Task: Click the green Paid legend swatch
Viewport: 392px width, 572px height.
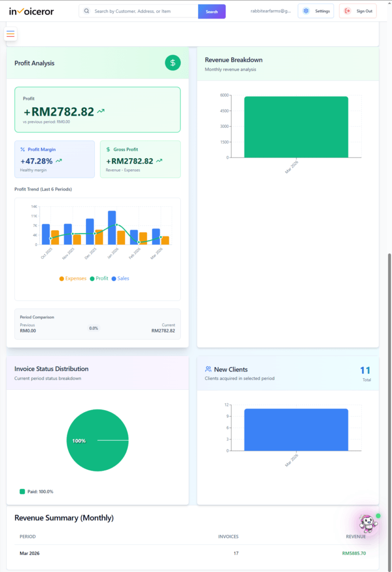Action: point(22,492)
